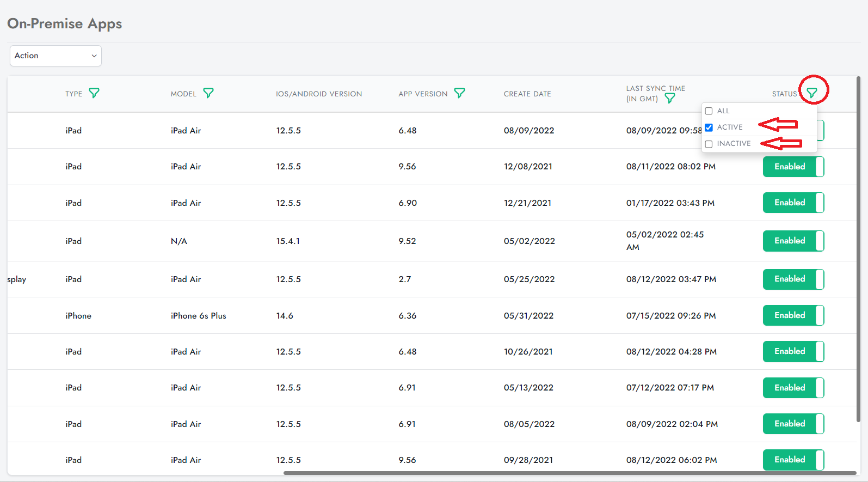The width and height of the screenshot is (868, 482).
Task: Toggle Enabled switch for app version 9.56 created 12/08/2021
Action: tap(793, 167)
